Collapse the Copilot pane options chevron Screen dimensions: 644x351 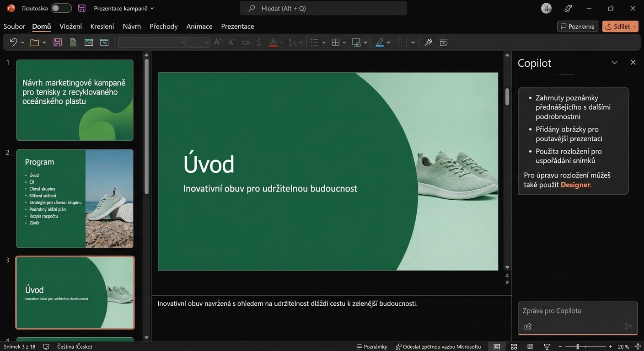click(x=615, y=63)
